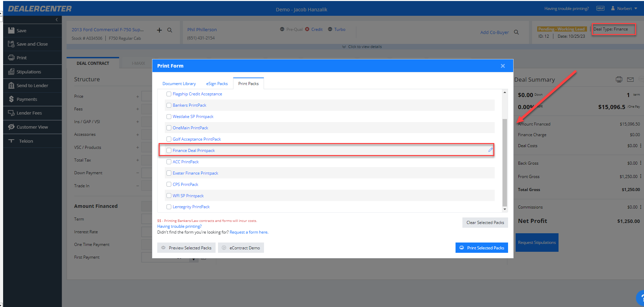
Task: Switch to Document Library tab
Action: (179, 84)
